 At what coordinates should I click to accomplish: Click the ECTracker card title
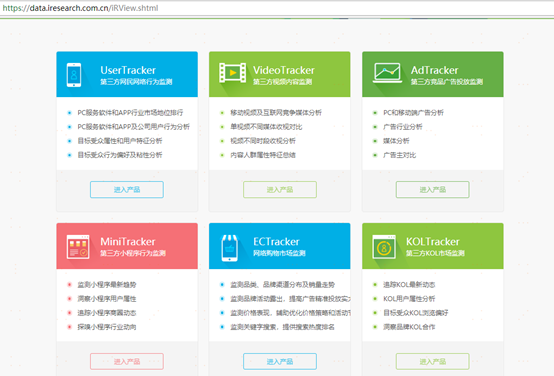click(276, 242)
